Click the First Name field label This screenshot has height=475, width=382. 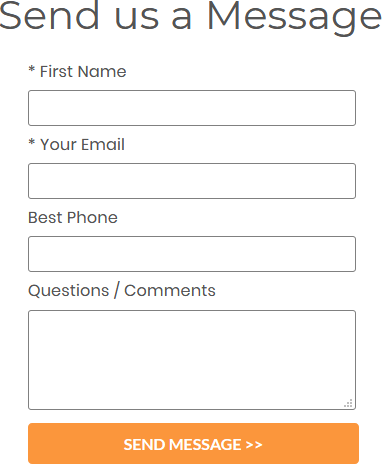(x=83, y=71)
